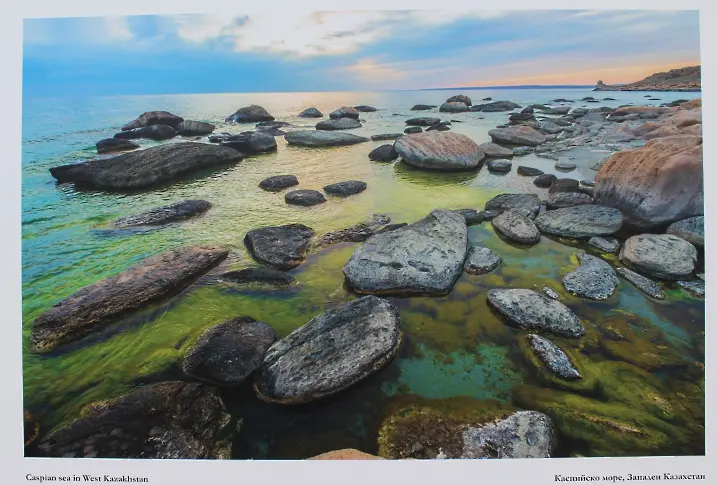Select the big reddish boulder at right edge
718x485 pixels.
point(652,181)
